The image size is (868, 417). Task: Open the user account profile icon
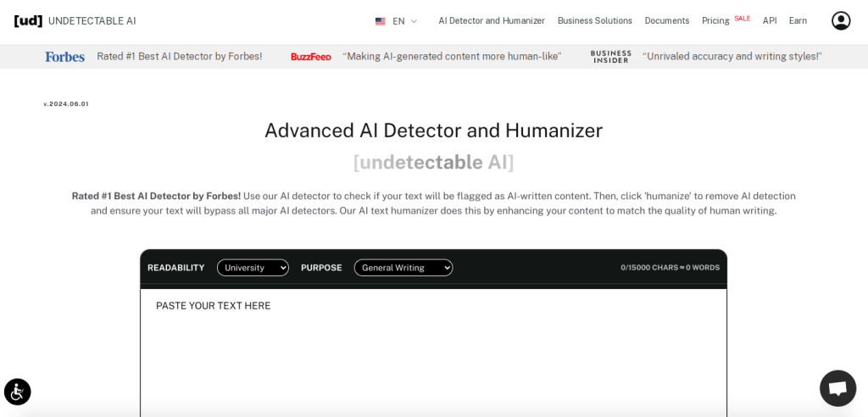pyautogui.click(x=840, y=21)
